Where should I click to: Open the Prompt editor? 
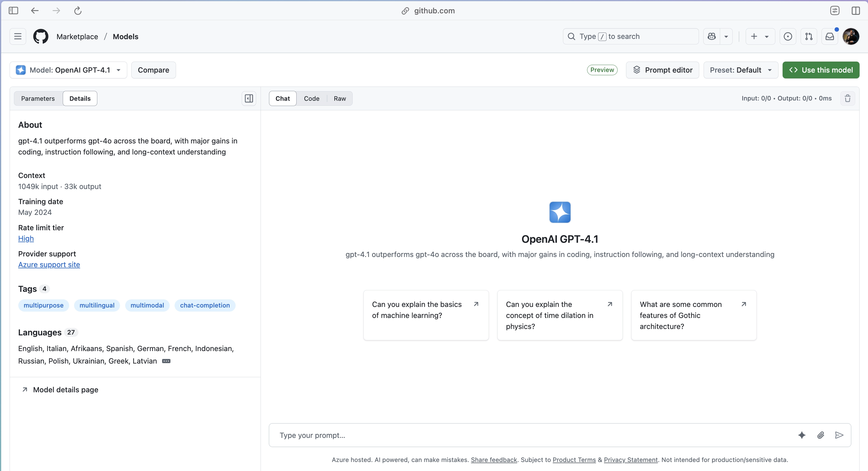662,70
